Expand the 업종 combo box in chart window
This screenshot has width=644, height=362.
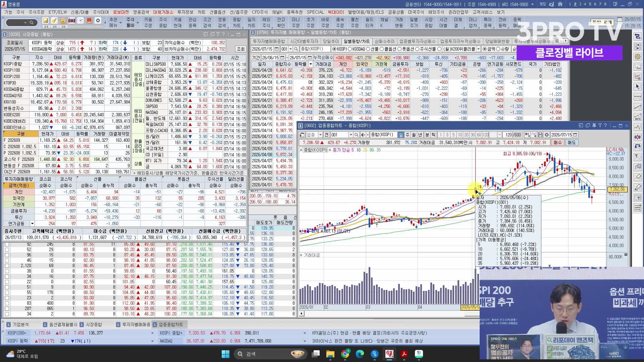coord(320,135)
